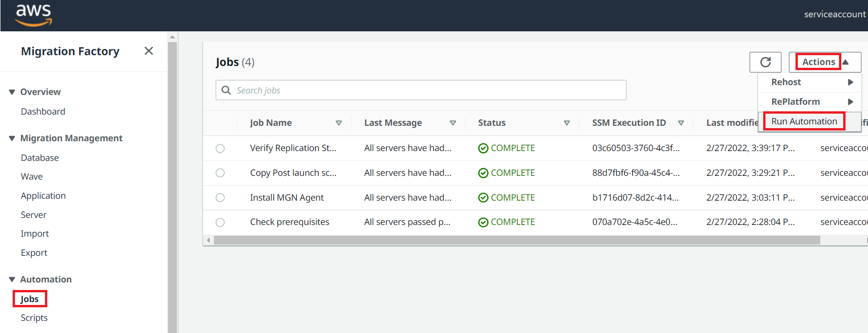Click the Install MGN Agent job name

tap(287, 198)
